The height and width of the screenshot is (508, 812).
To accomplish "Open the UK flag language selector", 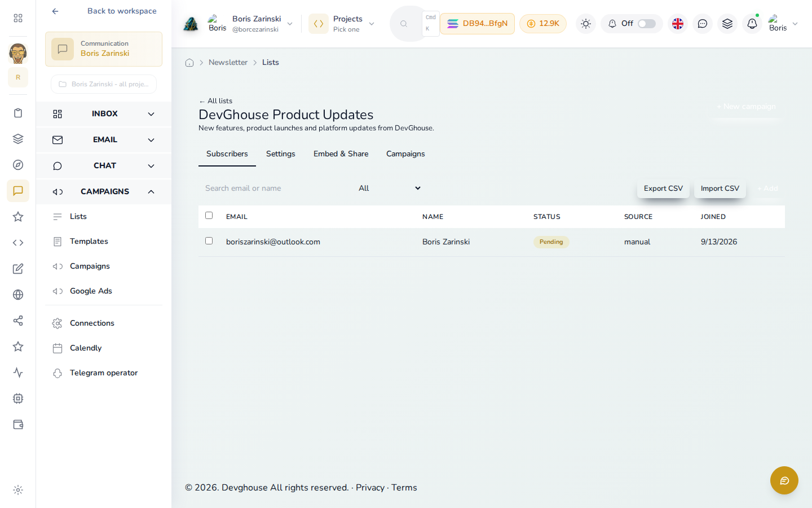I will 678,24.
